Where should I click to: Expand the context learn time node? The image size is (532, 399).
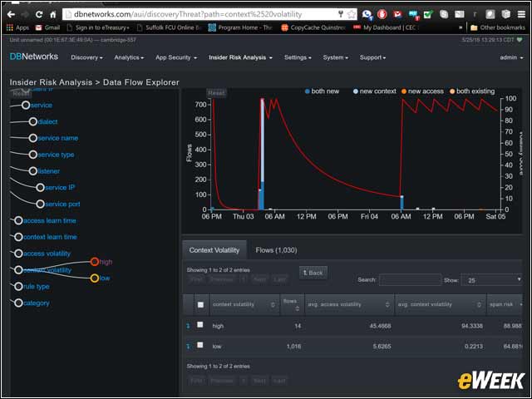pyautogui.click(x=18, y=237)
